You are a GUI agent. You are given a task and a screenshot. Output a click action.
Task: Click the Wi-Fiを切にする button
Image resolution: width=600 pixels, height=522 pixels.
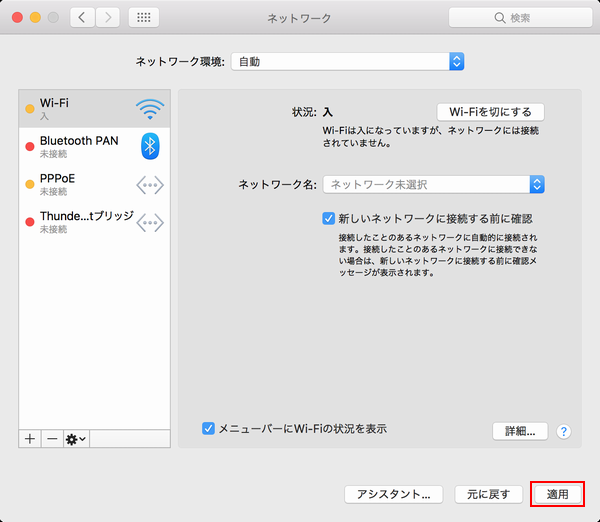(490, 111)
